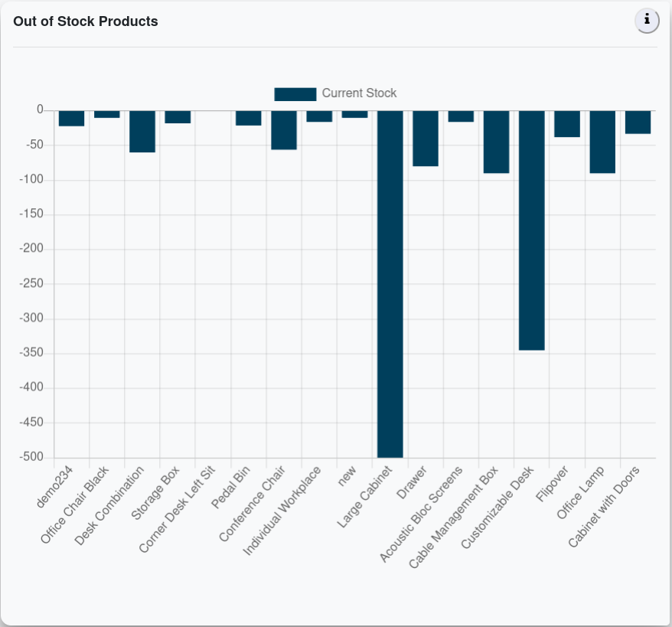672x627 pixels.
Task: Click the Pedal Bin bar
Action: click(249, 118)
